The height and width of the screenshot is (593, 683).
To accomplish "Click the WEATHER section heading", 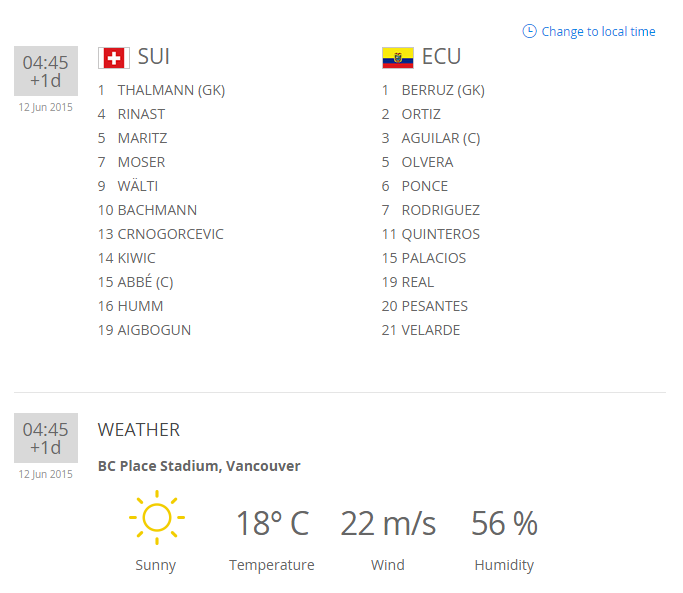I will (139, 430).
